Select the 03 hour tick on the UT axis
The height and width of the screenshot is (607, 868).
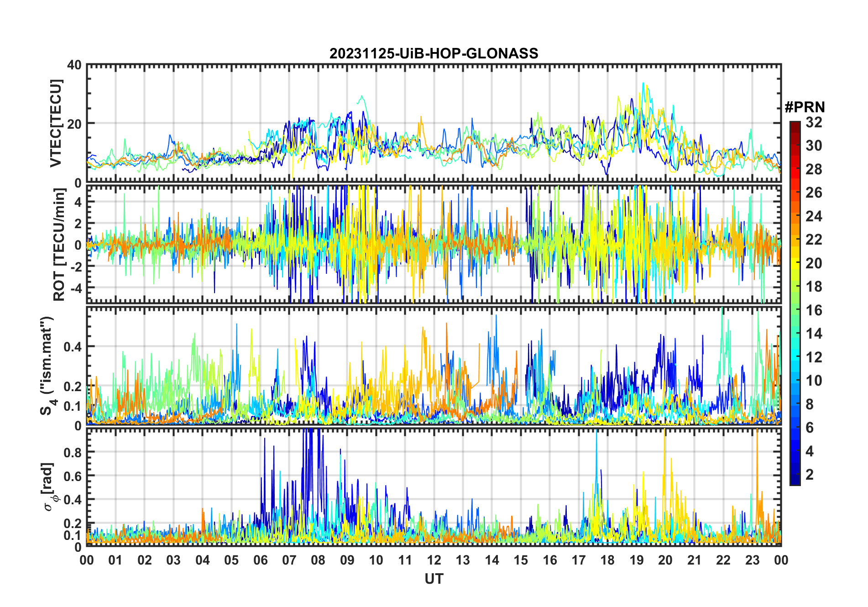click(x=173, y=560)
